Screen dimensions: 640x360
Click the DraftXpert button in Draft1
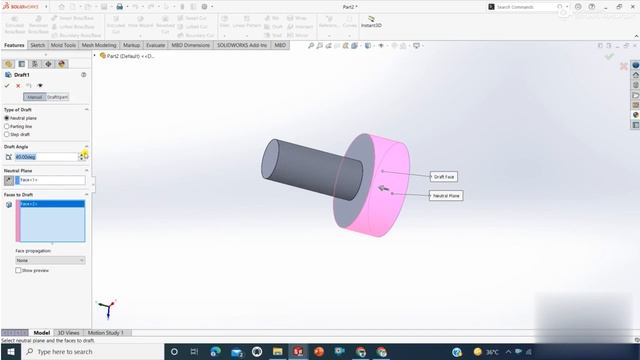(x=57, y=97)
